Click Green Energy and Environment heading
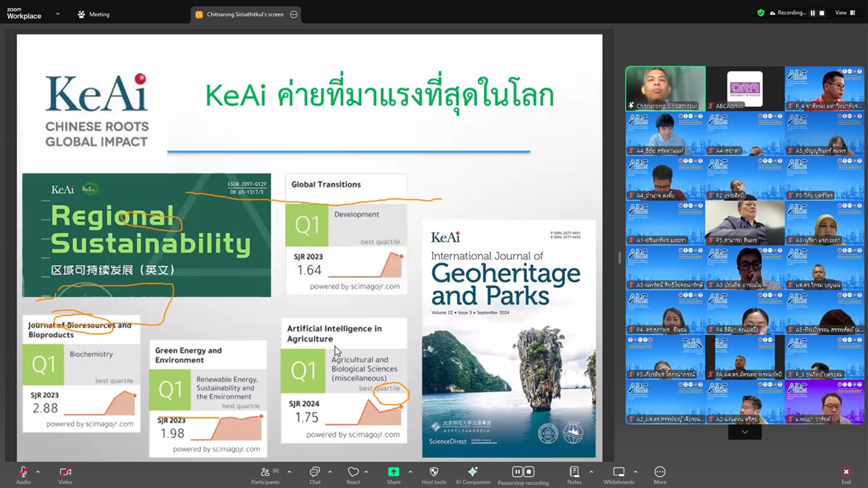 [x=189, y=355]
